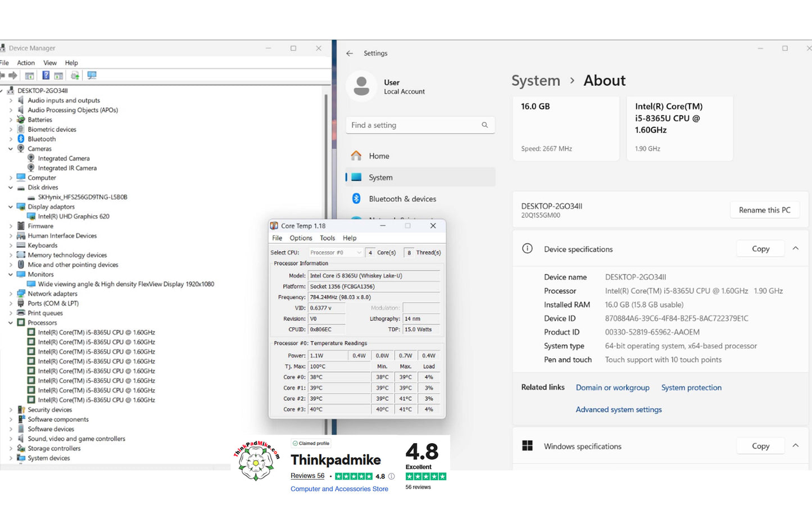This screenshot has height=510, width=812.
Task: Open the Help menu in Core Temp
Action: pyautogui.click(x=350, y=238)
